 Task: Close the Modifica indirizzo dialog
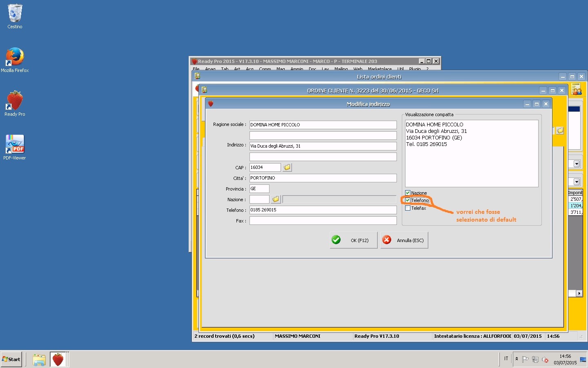tap(546, 104)
